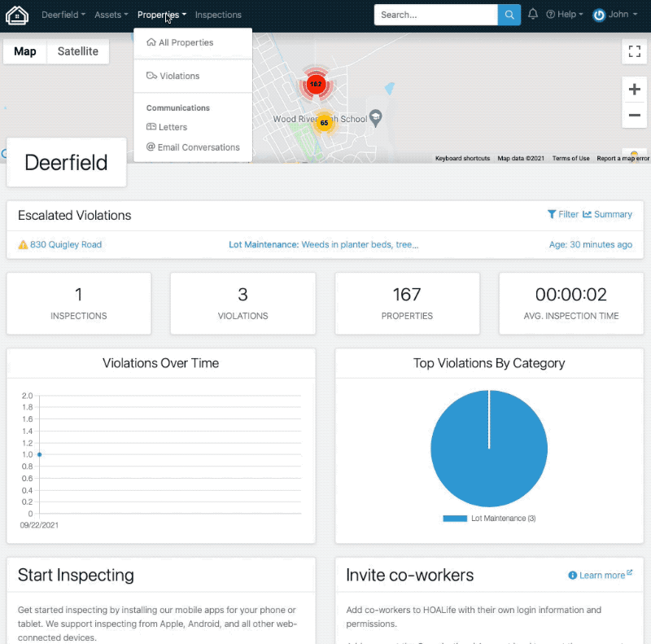Click the 09/22/2021 axis date label
This screenshot has width=651, height=644.
[39, 525]
